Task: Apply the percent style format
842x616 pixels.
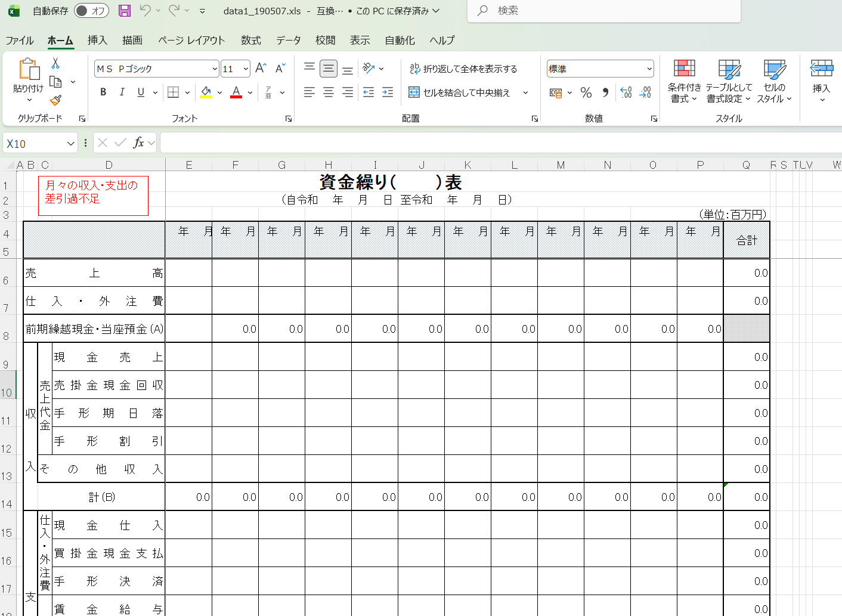Action: point(586,92)
